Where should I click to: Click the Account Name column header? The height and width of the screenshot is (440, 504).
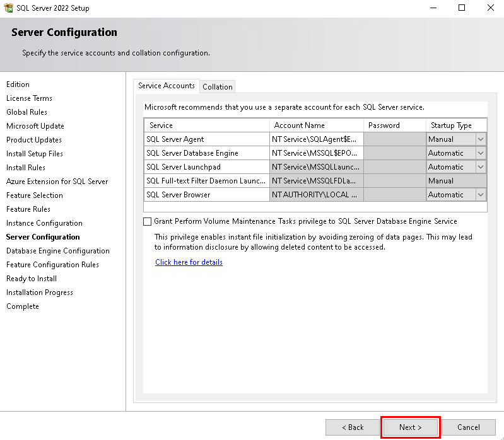[x=316, y=125]
